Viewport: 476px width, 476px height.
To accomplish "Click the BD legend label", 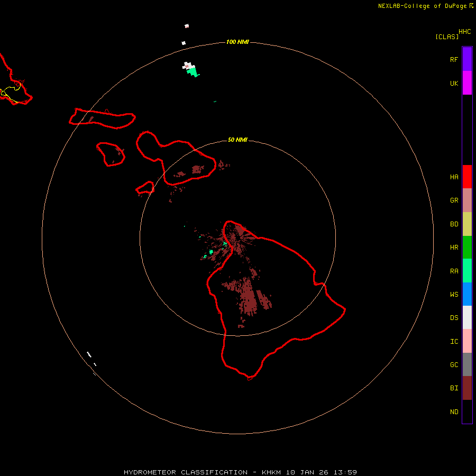I will 454,224.
